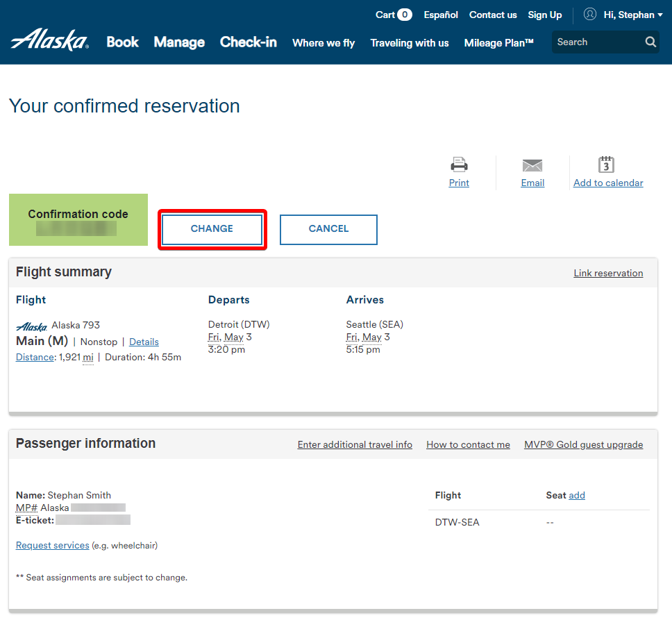The height and width of the screenshot is (620, 672).
Task: Click the Seat add link
Action: pyautogui.click(x=577, y=495)
